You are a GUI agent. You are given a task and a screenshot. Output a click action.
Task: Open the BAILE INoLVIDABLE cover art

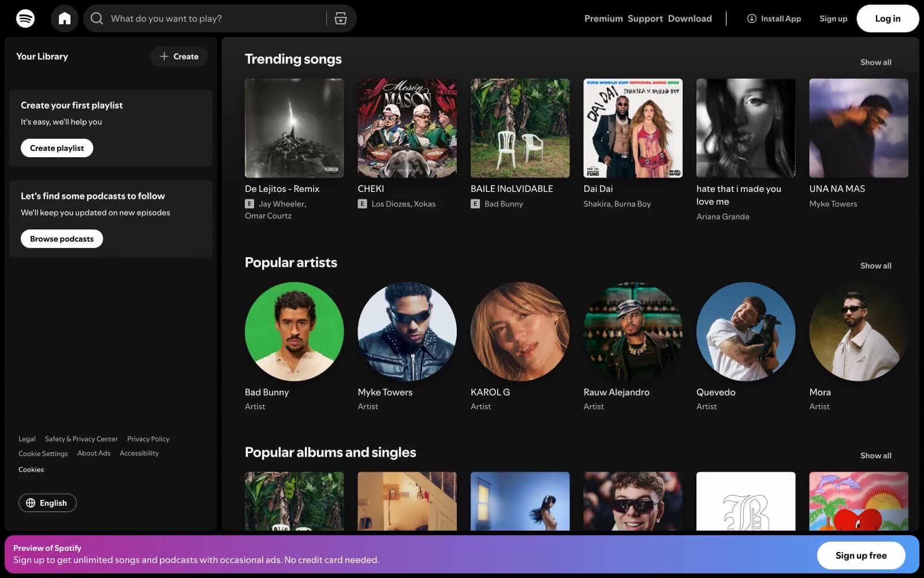tap(520, 128)
